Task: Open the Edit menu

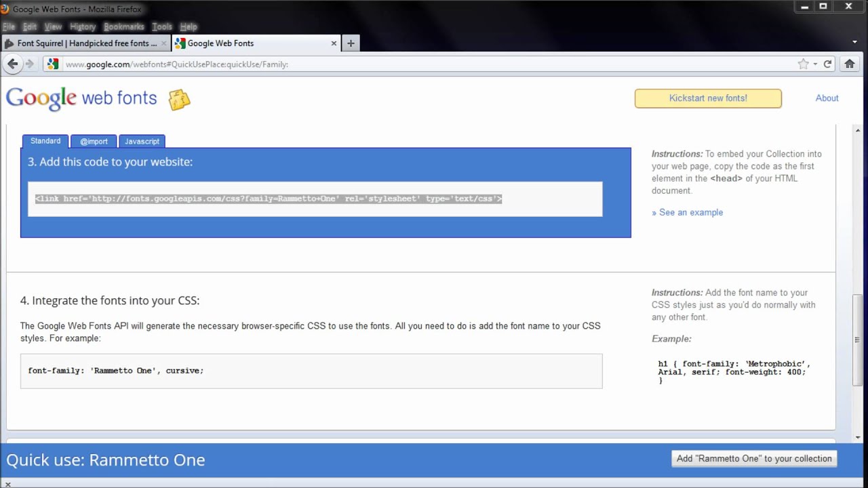Action: (30, 26)
